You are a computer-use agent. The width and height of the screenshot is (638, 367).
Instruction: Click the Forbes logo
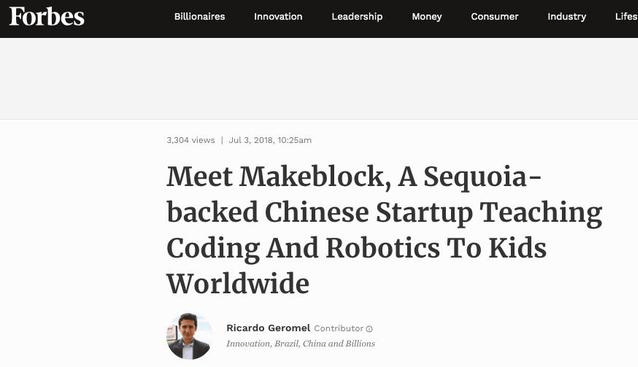click(47, 17)
